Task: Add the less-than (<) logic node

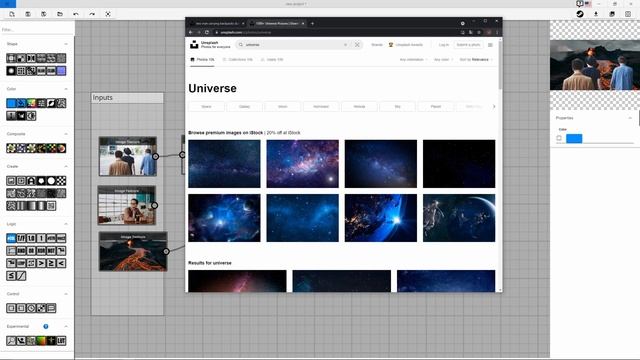Action: [x=61, y=263]
